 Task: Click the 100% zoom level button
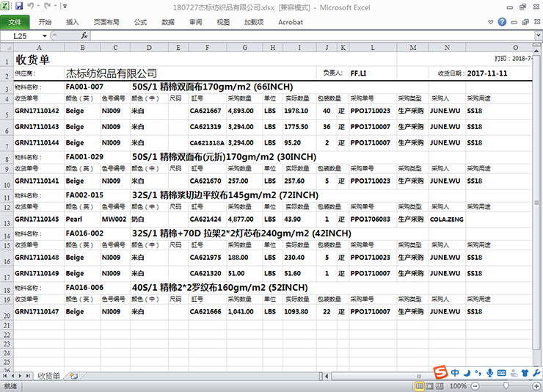[x=458, y=386]
